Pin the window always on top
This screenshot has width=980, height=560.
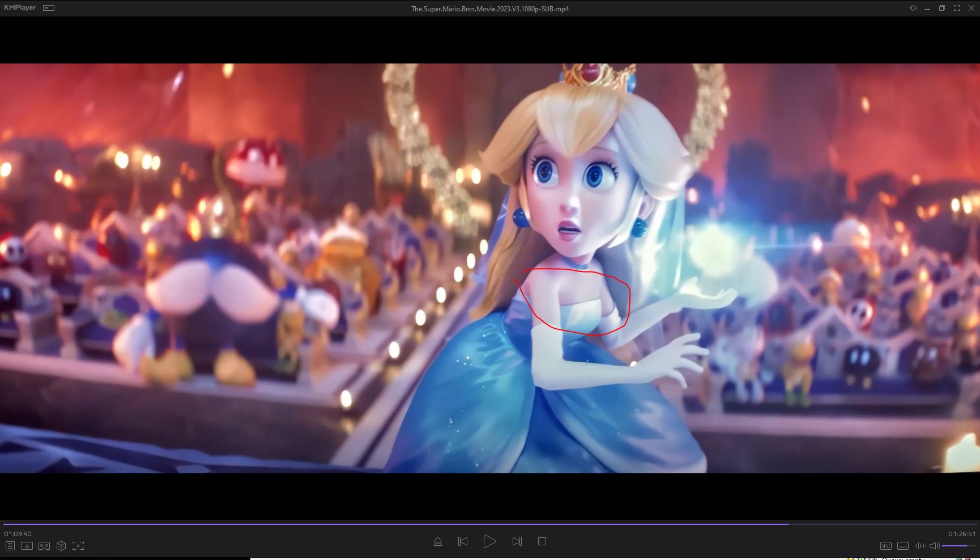tap(913, 8)
